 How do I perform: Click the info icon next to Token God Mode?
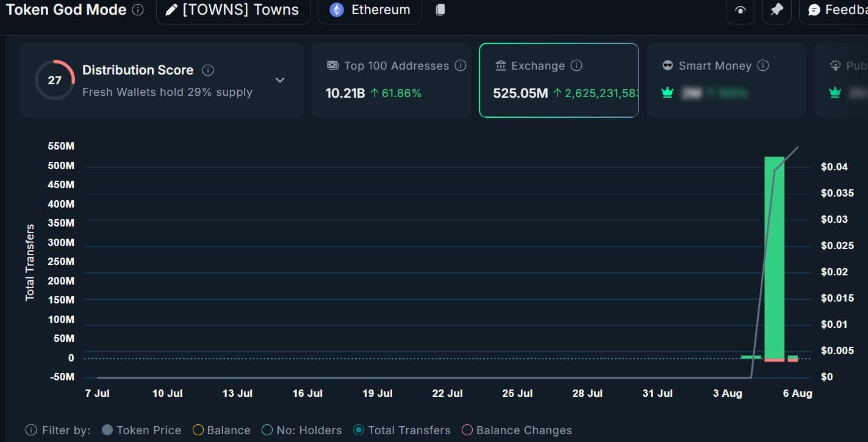pyautogui.click(x=138, y=10)
